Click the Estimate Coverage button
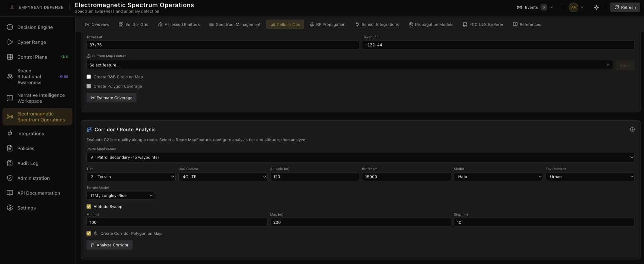This screenshot has height=264, width=644. pos(111,98)
